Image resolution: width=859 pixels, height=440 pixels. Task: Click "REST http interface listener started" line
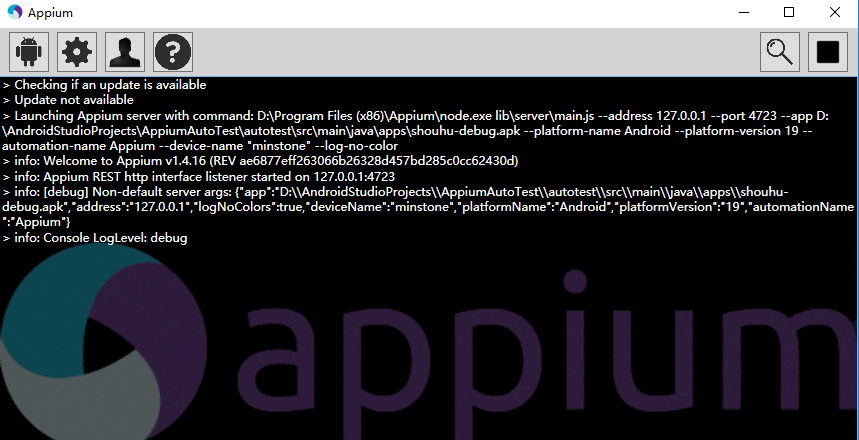[198, 176]
